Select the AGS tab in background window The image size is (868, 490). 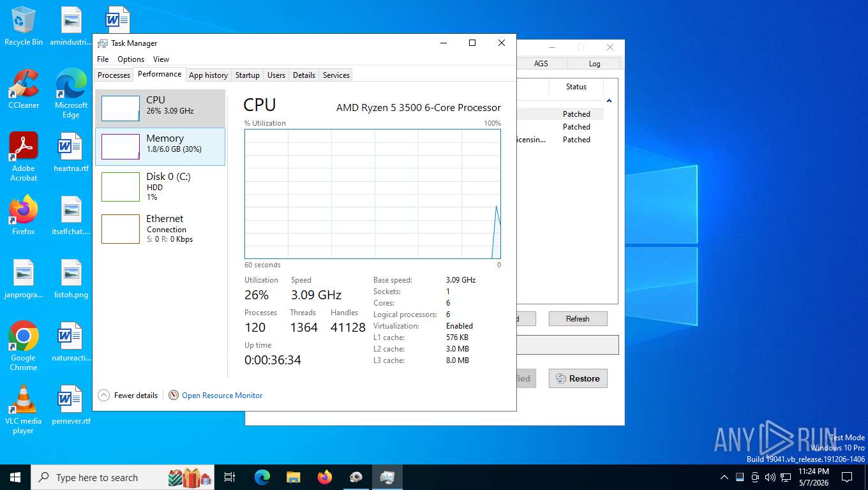pos(541,63)
